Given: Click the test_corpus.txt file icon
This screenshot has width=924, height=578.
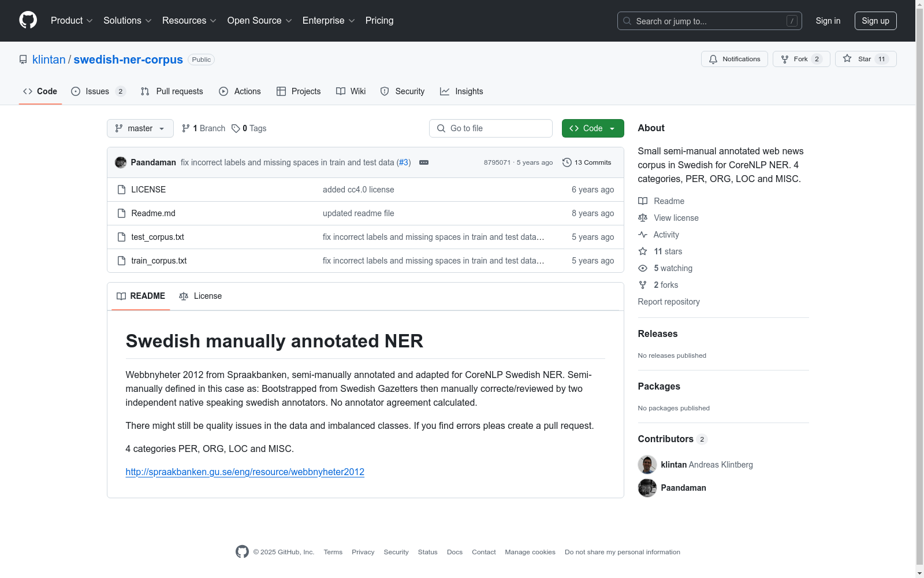Looking at the screenshot, I should tap(121, 237).
